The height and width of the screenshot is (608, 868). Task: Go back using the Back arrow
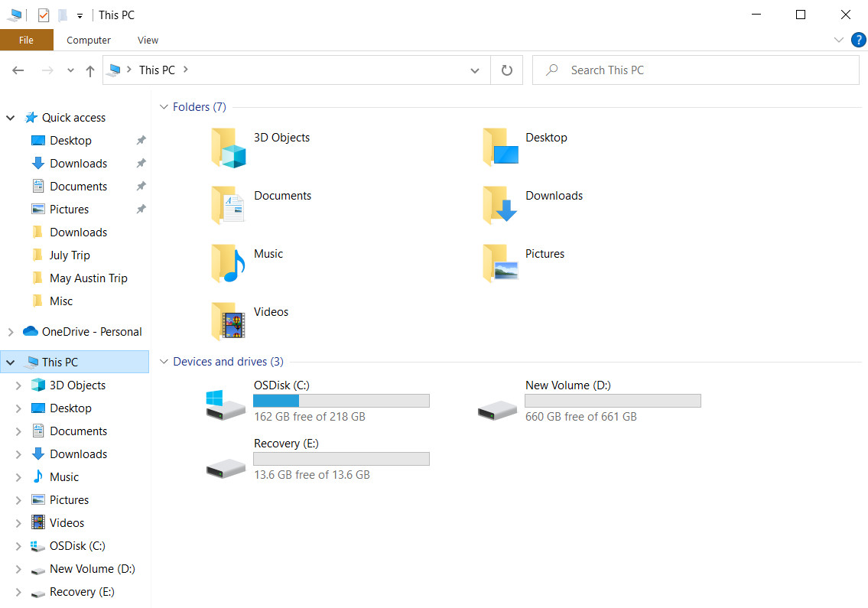point(18,70)
